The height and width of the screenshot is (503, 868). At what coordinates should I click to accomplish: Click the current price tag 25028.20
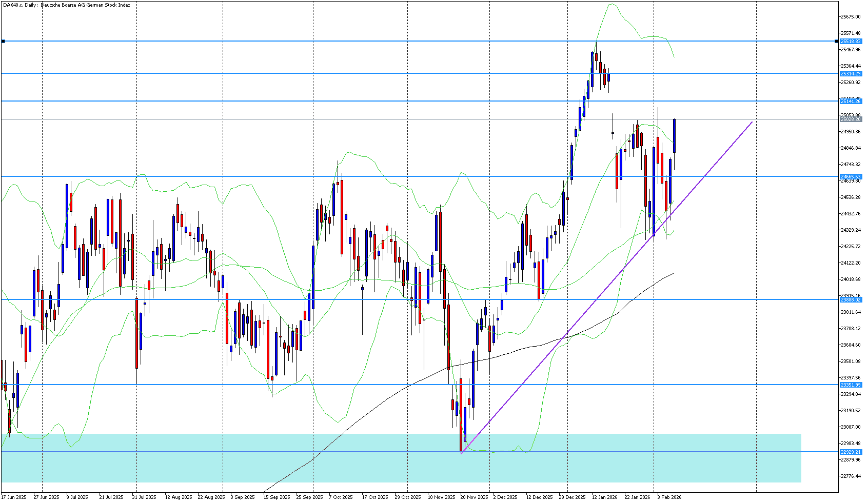tap(851, 119)
